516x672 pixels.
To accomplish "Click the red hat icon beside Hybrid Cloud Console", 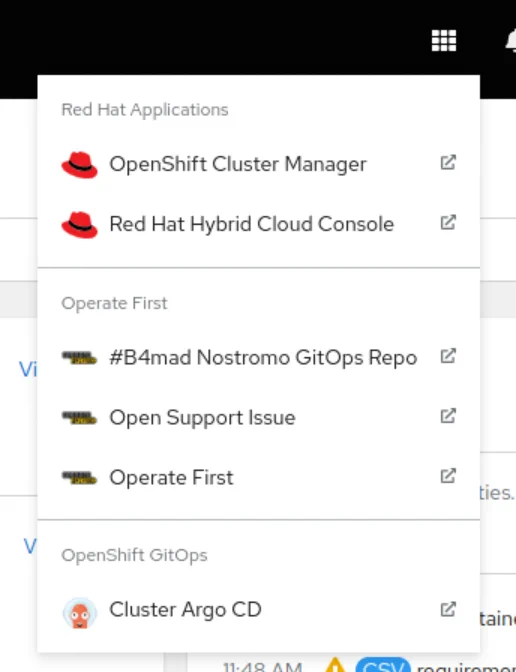I will (x=79, y=225).
